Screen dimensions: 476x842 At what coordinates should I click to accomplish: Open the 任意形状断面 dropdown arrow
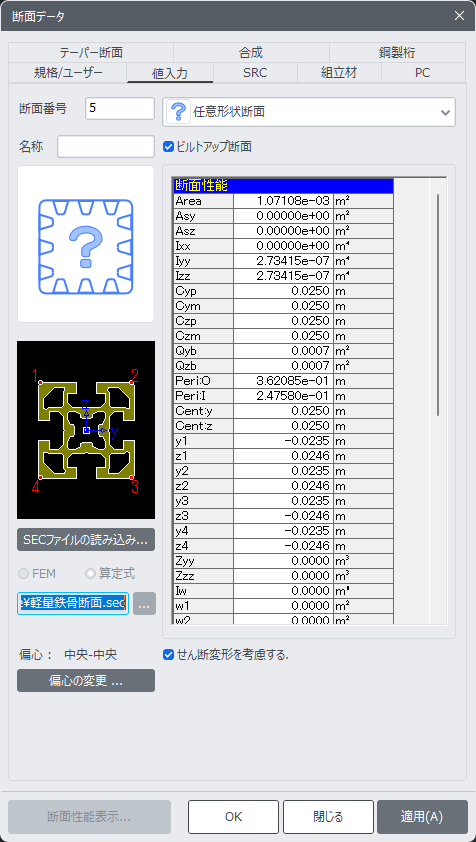click(x=445, y=112)
